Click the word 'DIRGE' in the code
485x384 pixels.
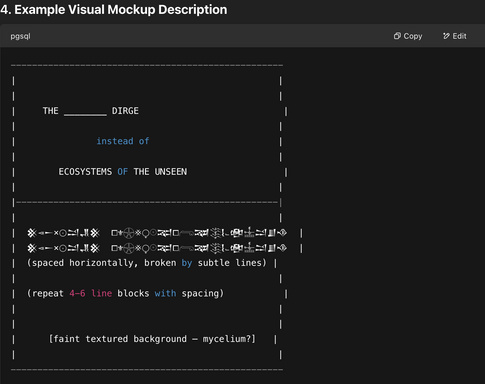125,111
